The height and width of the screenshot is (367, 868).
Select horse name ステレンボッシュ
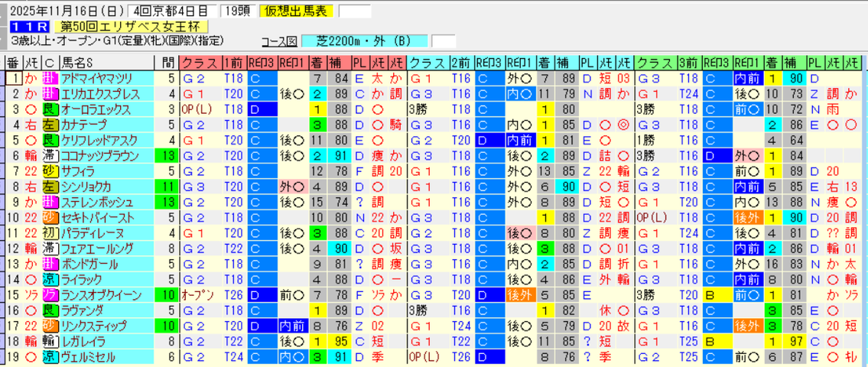click(x=96, y=202)
